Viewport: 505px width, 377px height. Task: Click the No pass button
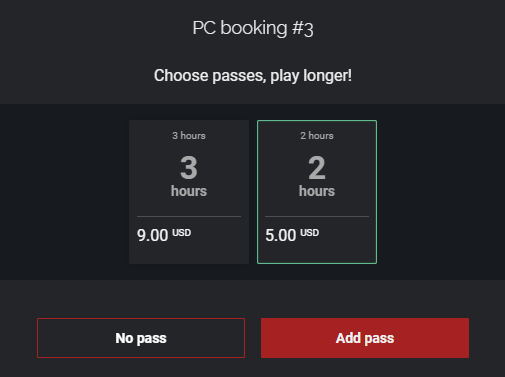[141, 338]
